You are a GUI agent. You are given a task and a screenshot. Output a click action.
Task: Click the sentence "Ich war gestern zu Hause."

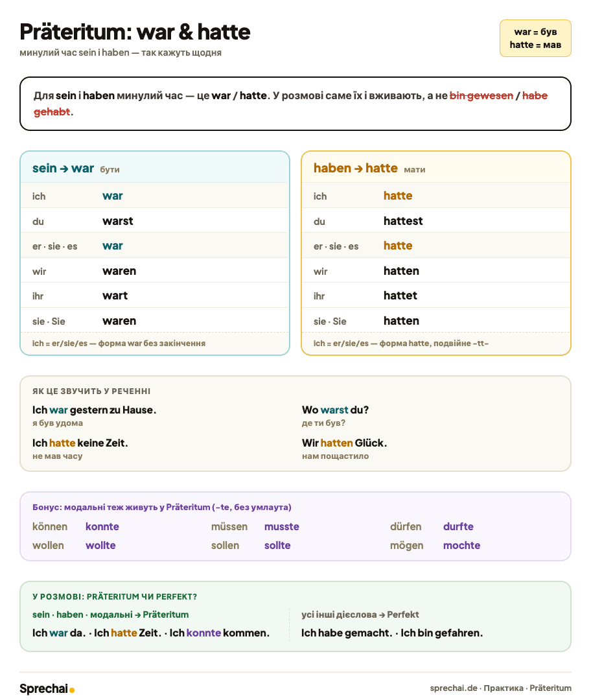coord(94,410)
